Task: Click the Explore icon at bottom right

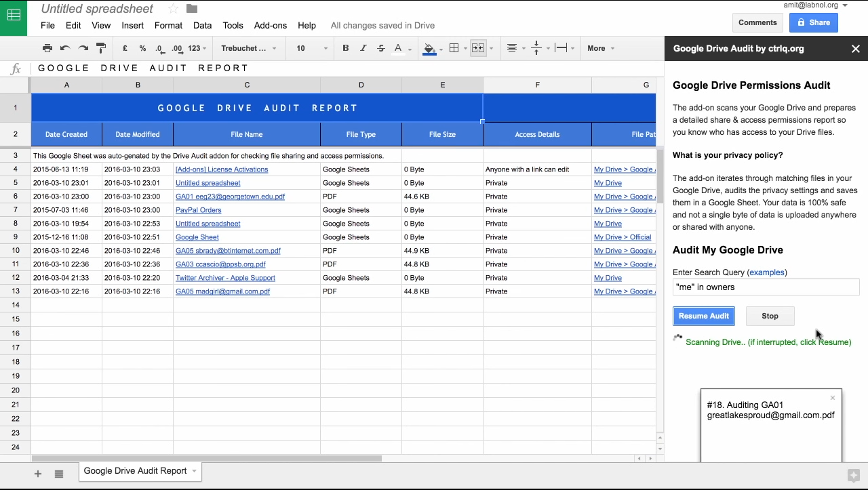Action: [x=854, y=475]
